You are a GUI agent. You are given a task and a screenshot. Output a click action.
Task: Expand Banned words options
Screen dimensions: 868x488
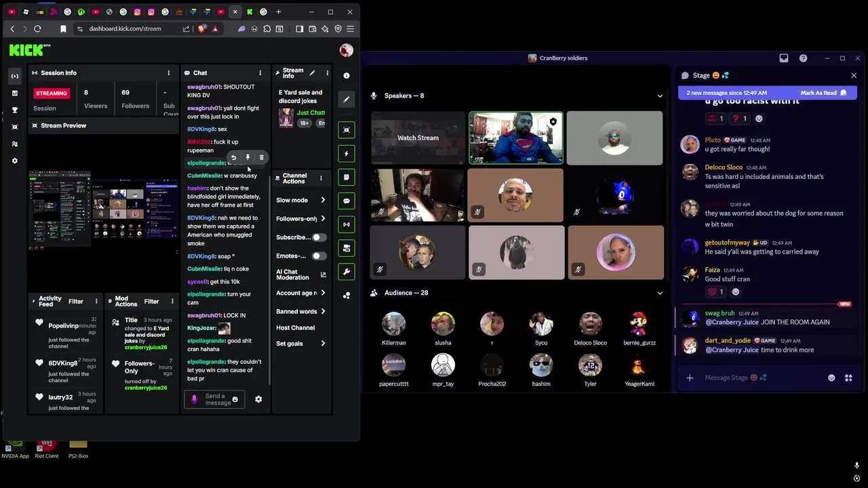[x=323, y=311]
